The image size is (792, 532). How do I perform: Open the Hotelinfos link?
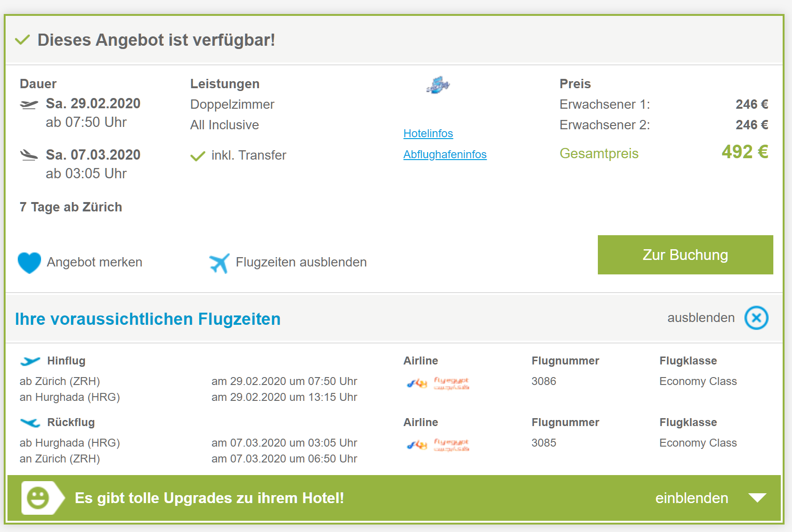coord(428,133)
